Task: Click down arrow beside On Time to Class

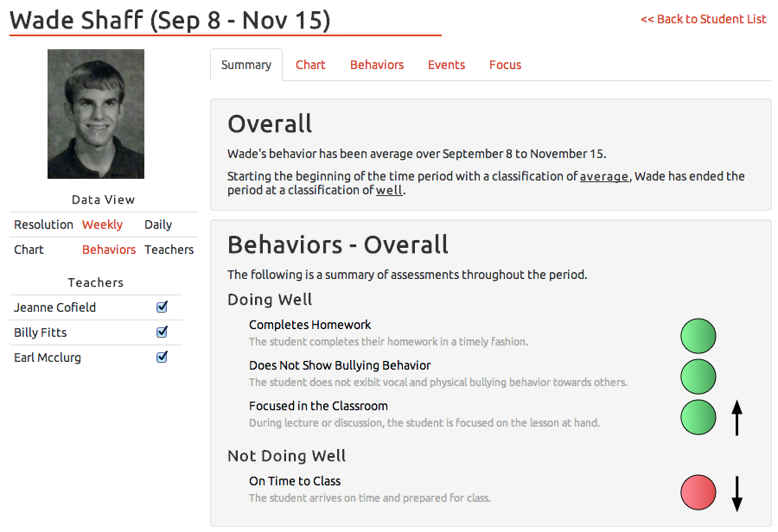Action: (737, 492)
